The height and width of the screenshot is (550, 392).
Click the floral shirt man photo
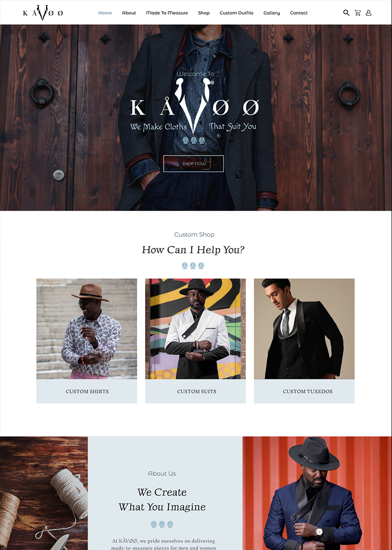86,329
